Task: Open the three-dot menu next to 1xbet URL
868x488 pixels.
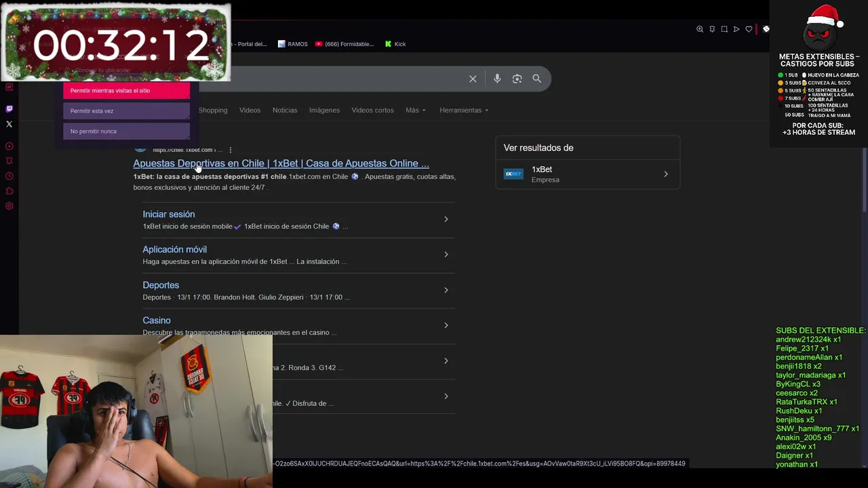Action: coord(231,150)
